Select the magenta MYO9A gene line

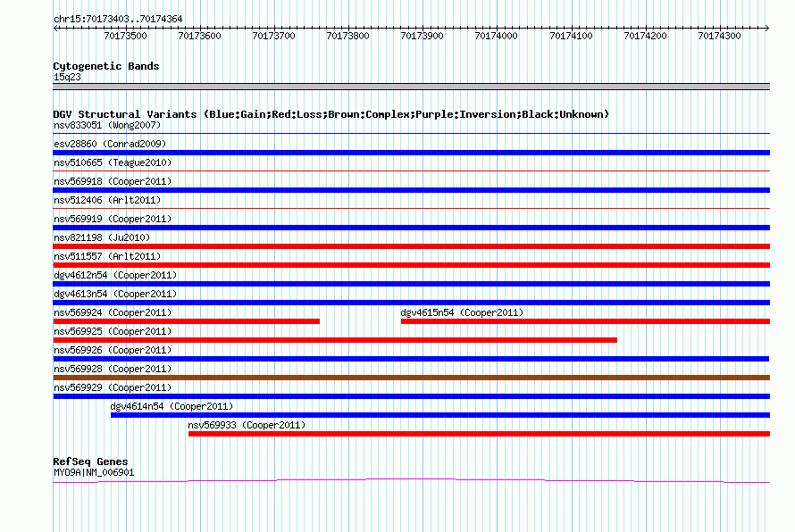pyautogui.click(x=411, y=480)
